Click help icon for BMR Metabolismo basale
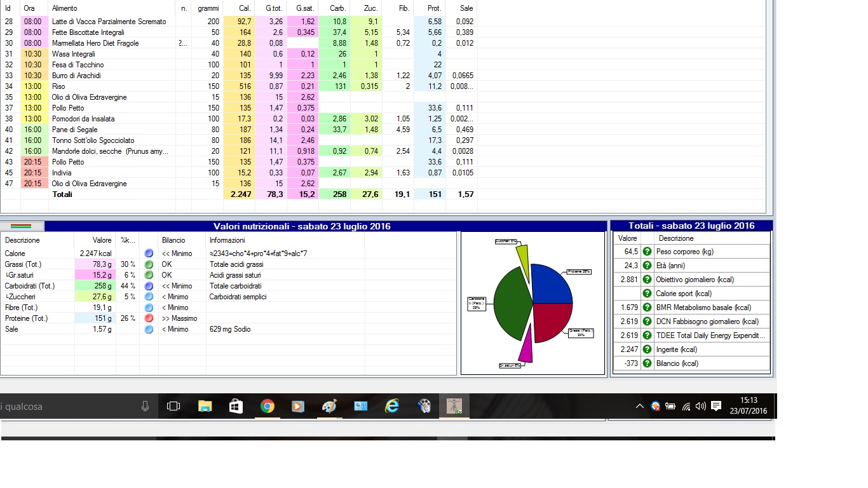This screenshot has height=488, width=868. pos(648,308)
